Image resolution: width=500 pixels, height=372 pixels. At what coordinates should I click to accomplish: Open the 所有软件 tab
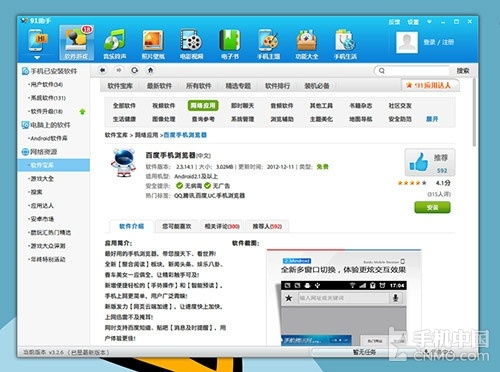tap(199, 86)
